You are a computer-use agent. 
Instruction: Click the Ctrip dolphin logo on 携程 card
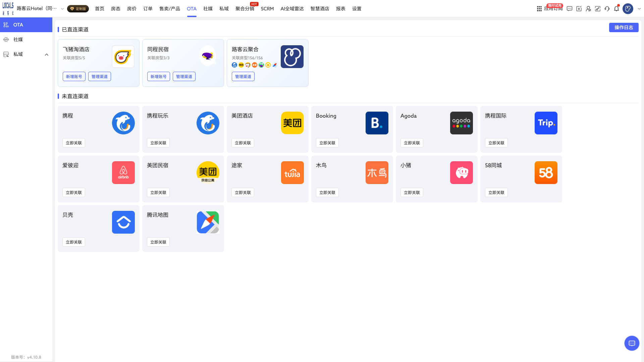point(123,123)
